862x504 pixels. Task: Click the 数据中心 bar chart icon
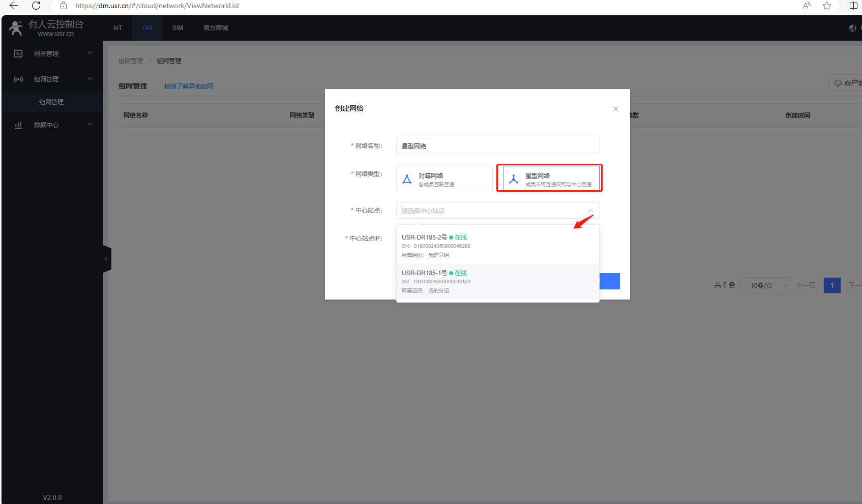(18, 125)
